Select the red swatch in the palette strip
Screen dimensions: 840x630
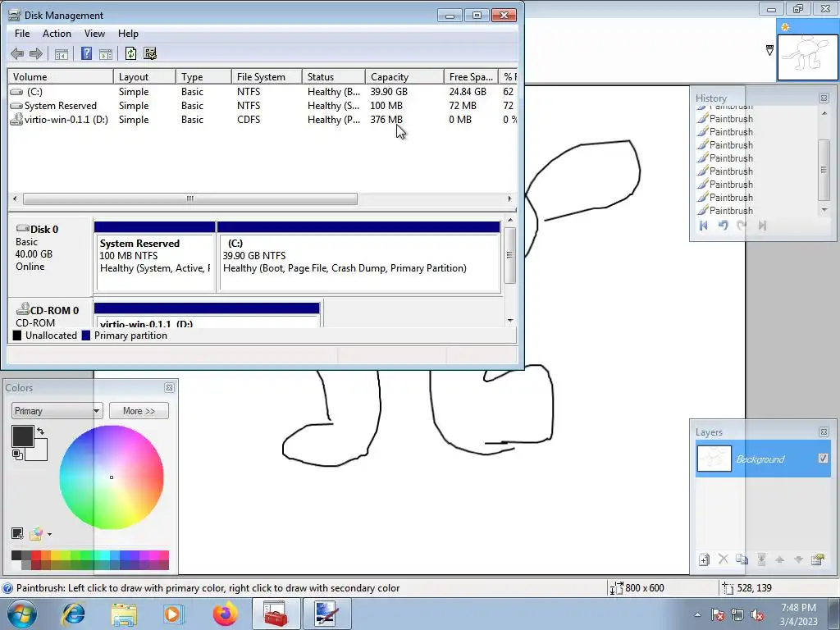pos(36,555)
